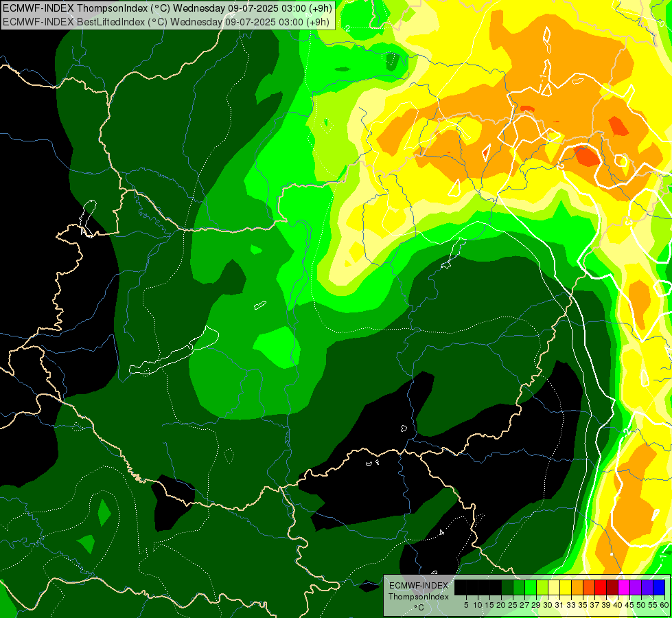
Task: Click the ECMWF-INDEX label in the legend
Action: (x=419, y=586)
